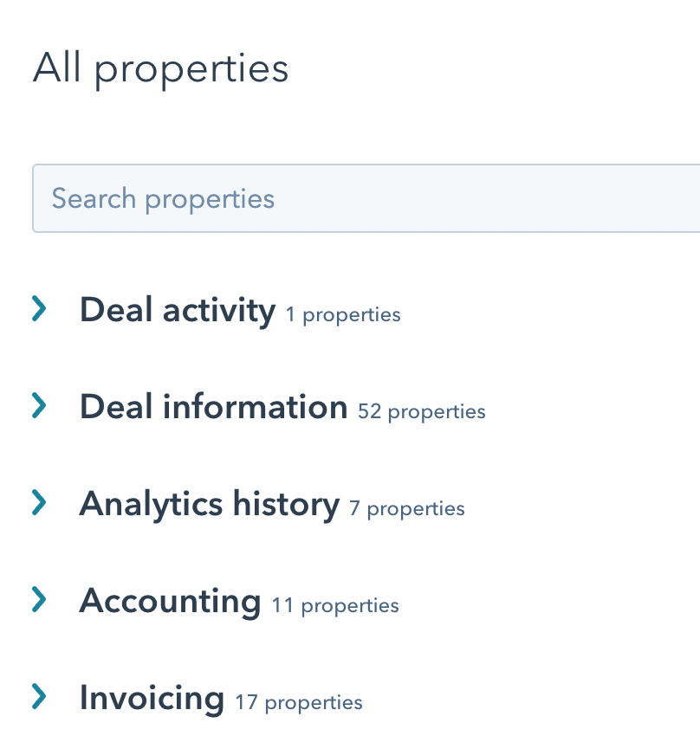Click the 11 properties count label

pos(335,605)
